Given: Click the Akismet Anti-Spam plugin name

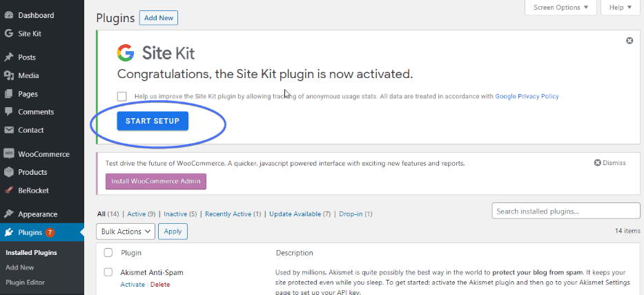Looking at the screenshot, I should click(152, 272).
